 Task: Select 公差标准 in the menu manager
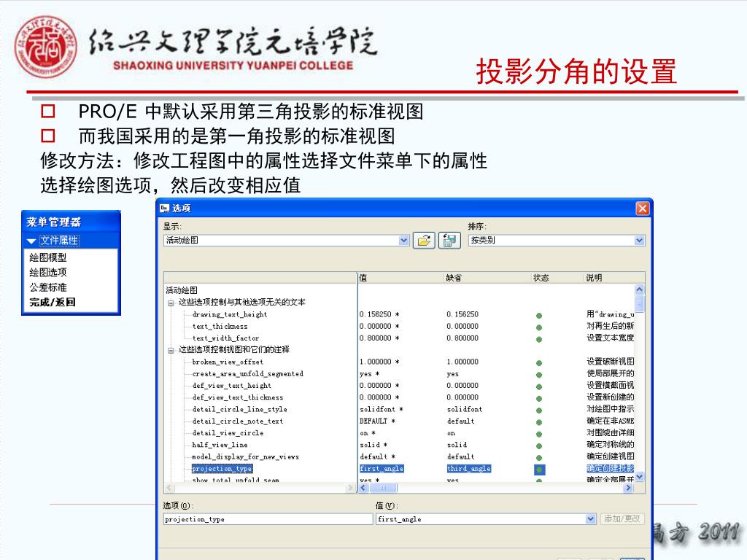coord(47,287)
